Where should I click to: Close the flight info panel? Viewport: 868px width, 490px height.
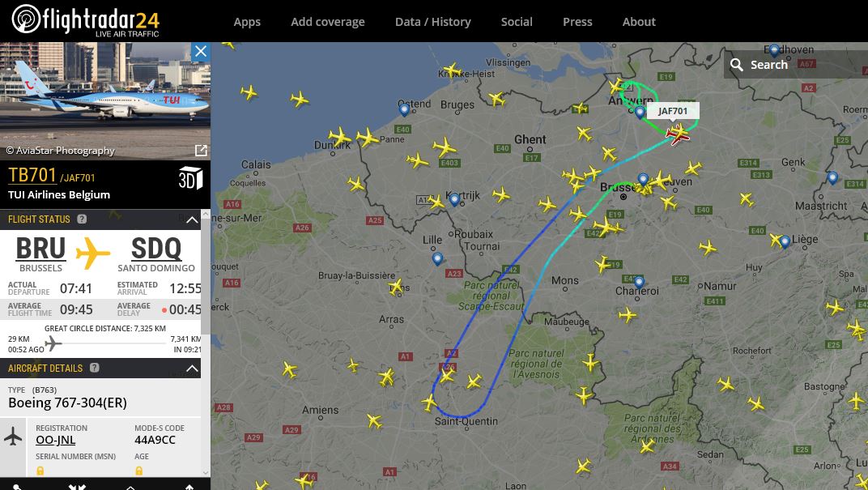[x=200, y=52]
